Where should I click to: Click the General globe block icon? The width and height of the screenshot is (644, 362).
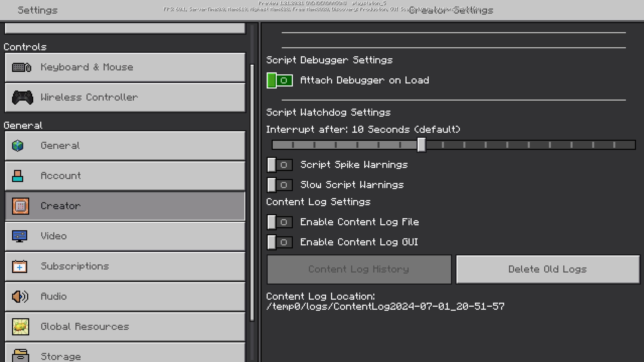pyautogui.click(x=18, y=146)
